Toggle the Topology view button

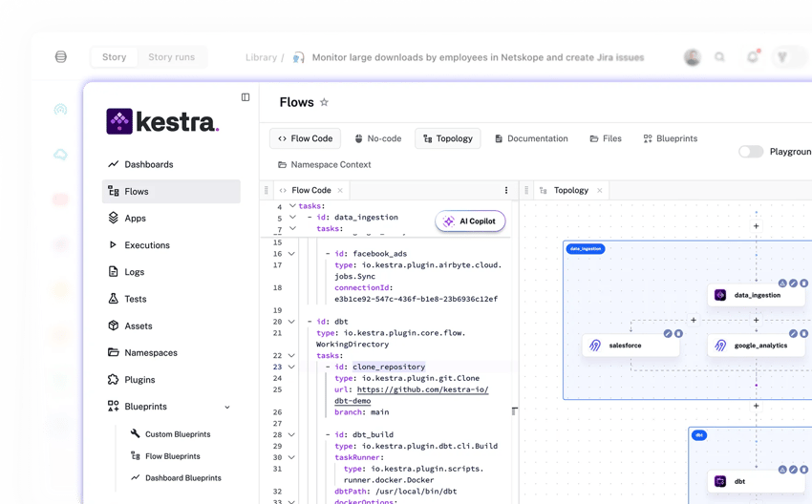[447, 138]
